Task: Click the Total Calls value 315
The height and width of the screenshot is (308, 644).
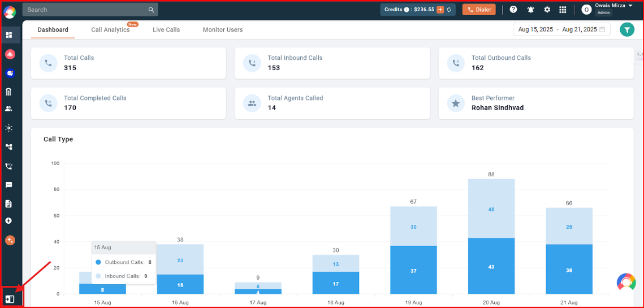Action: pyautogui.click(x=70, y=68)
